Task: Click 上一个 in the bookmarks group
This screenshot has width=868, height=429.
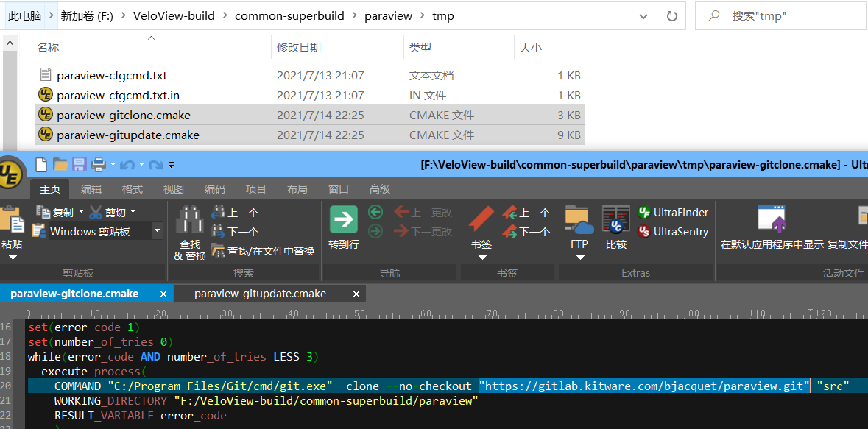Action: pos(526,213)
